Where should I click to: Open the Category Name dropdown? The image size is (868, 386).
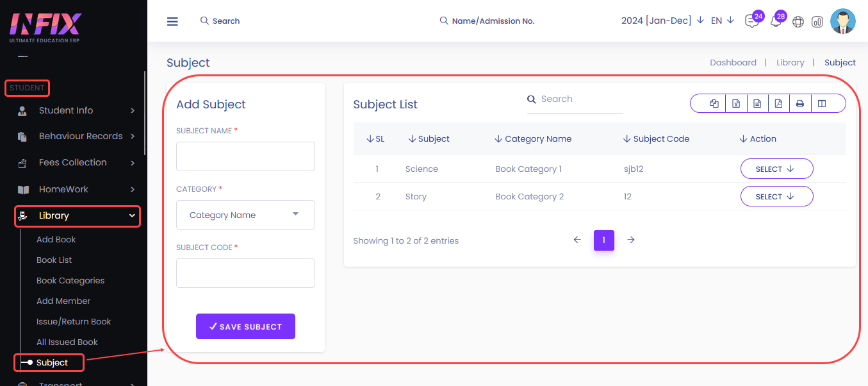245,215
